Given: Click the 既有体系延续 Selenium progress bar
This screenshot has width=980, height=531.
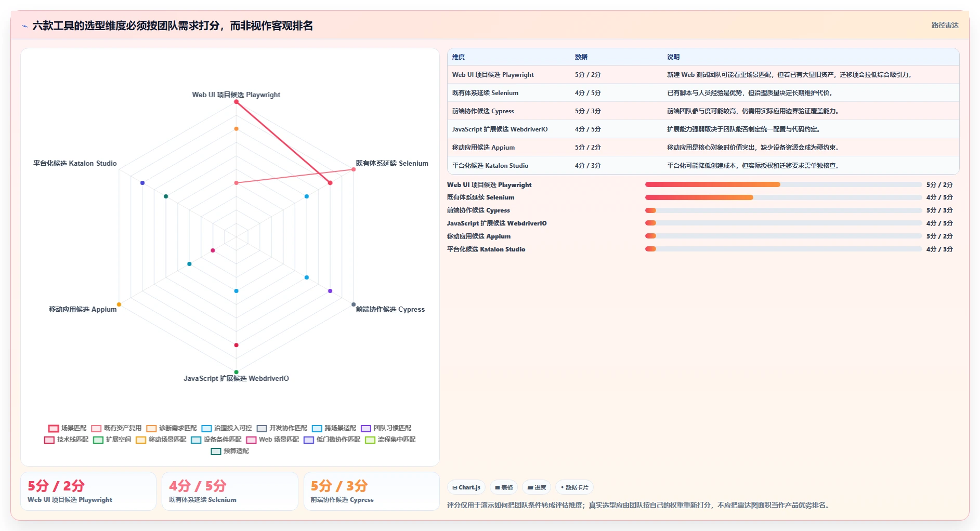Looking at the screenshot, I should pos(783,197).
